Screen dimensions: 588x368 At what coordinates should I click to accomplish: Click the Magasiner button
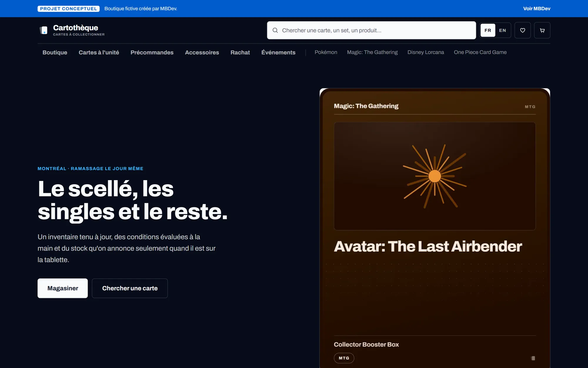coord(63,288)
